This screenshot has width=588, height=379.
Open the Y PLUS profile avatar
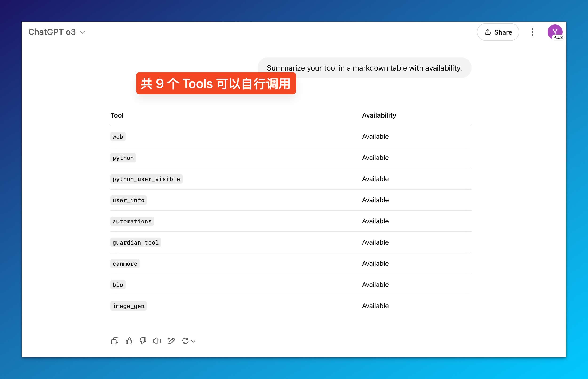555,32
